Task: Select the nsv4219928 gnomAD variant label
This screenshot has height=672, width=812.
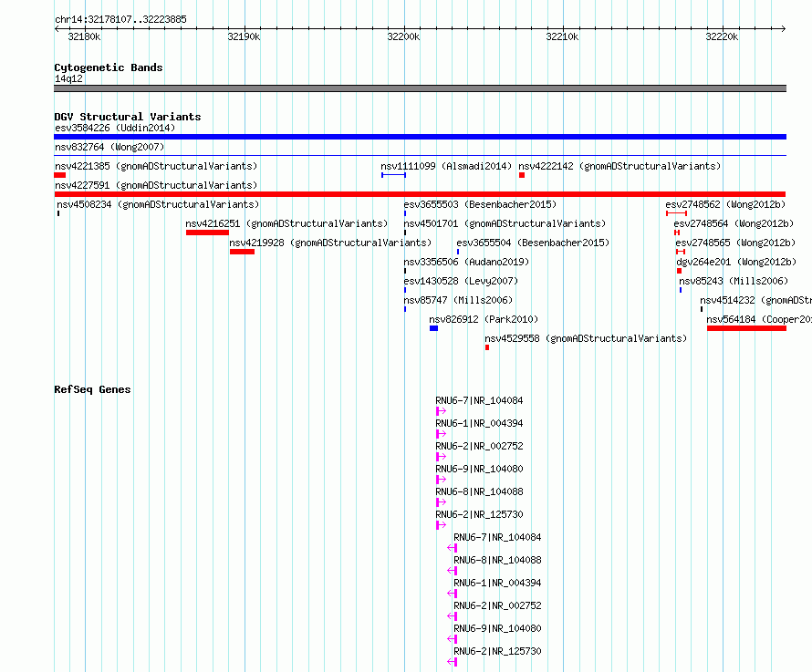Action: (330, 243)
